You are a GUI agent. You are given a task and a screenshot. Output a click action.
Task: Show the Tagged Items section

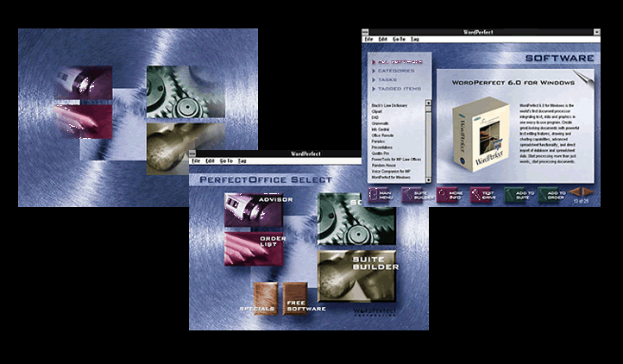[399, 88]
